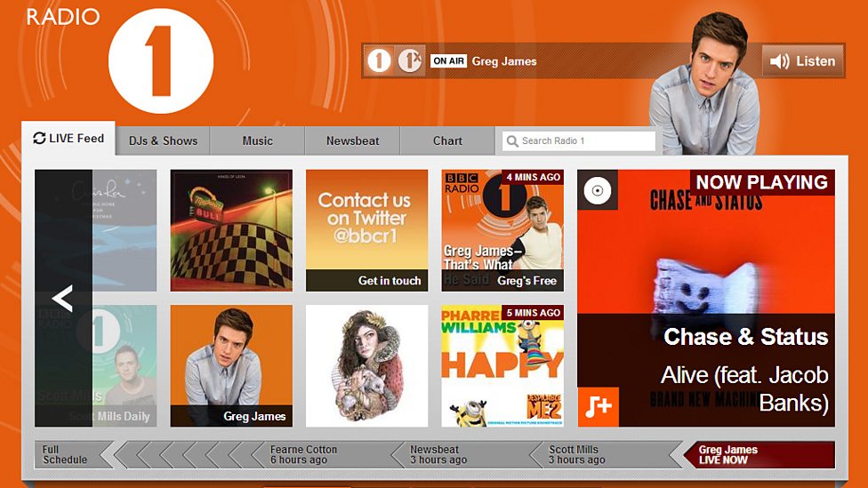Viewport: 868px width, 488px height.
Task: Click the large Radio 1 logo
Action: pyautogui.click(x=161, y=60)
